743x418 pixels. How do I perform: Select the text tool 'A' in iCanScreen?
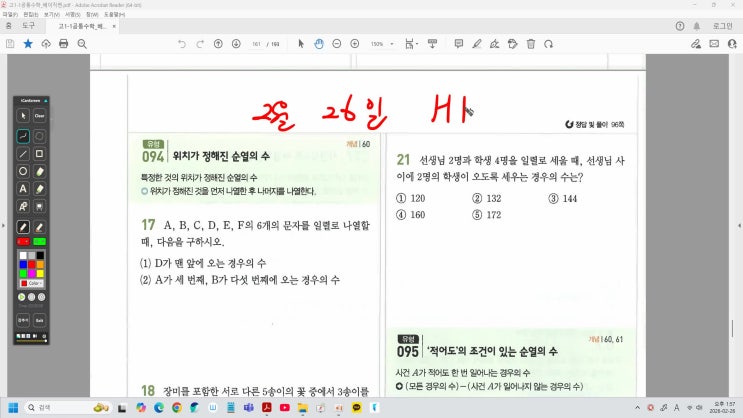pos(23,188)
